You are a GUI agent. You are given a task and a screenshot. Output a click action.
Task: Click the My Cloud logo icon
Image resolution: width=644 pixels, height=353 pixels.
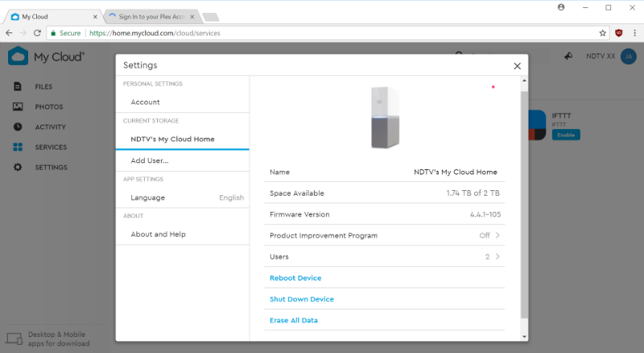(x=18, y=56)
